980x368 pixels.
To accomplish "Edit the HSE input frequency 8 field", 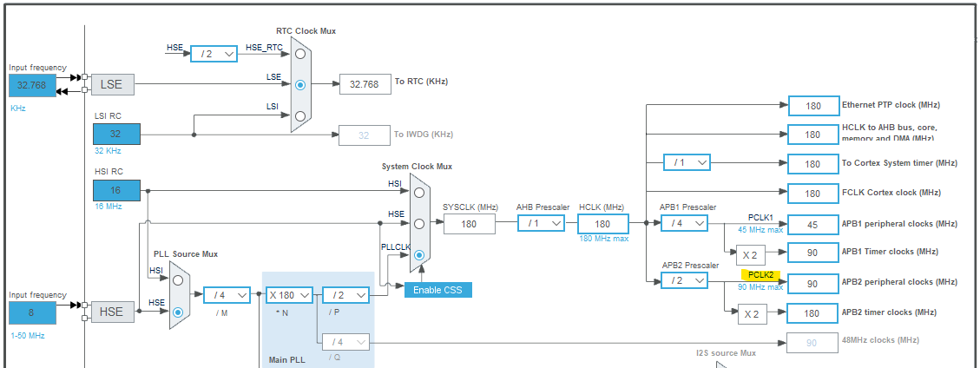I will (32, 312).
